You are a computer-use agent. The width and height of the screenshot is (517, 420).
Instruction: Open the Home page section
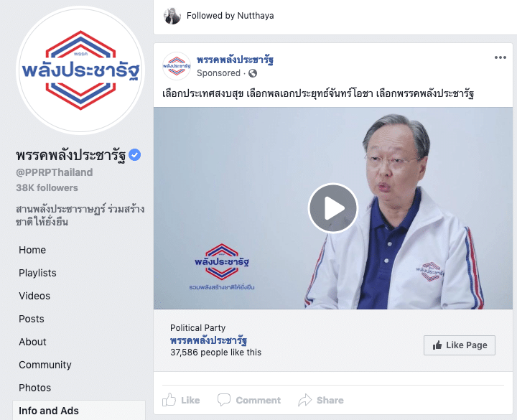pos(32,250)
